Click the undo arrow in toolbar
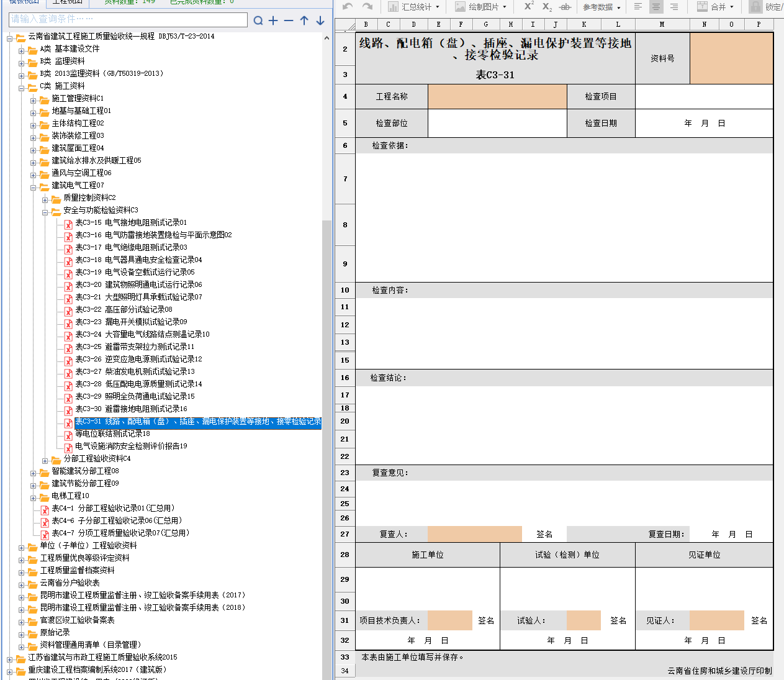 [x=348, y=6]
